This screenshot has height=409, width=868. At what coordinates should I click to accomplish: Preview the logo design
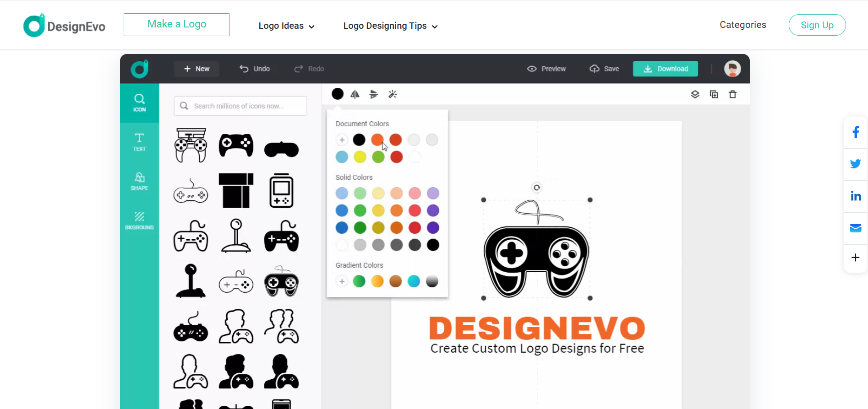(x=546, y=69)
